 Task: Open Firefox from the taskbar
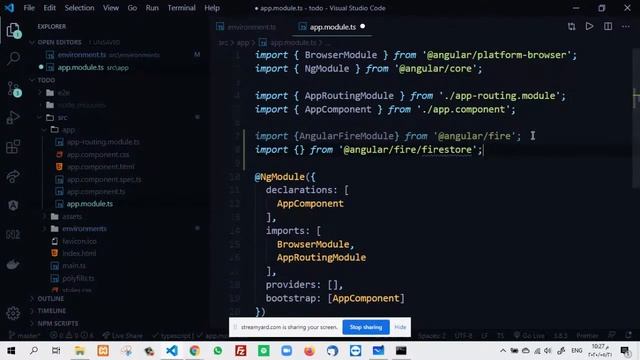[x=309, y=351]
